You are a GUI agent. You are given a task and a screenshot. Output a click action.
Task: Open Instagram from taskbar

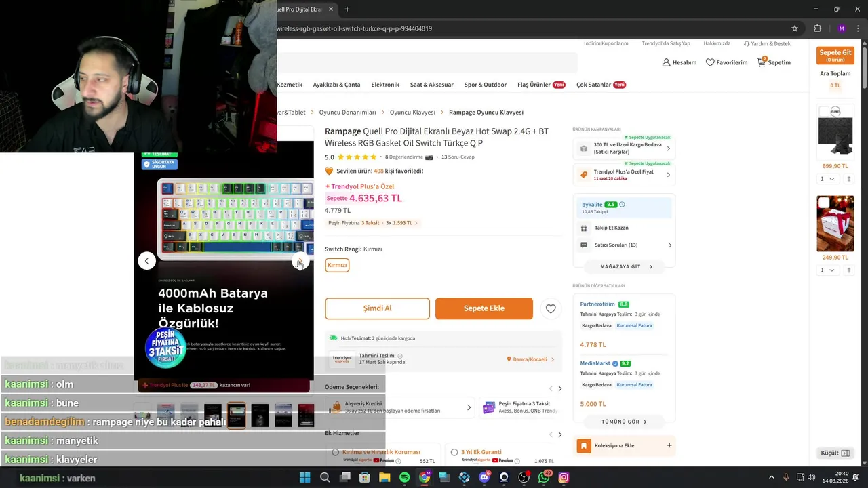point(564,477)
